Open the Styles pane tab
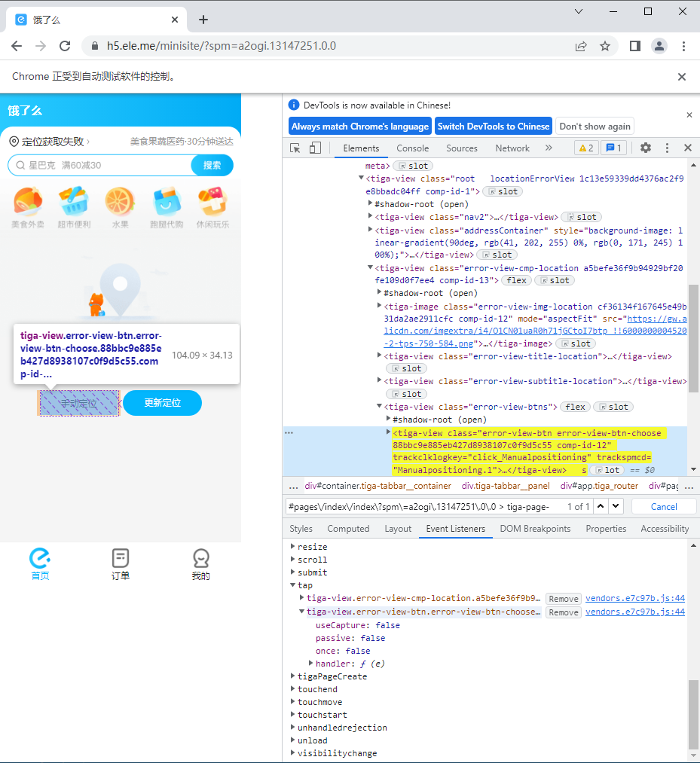 [301, 529]
